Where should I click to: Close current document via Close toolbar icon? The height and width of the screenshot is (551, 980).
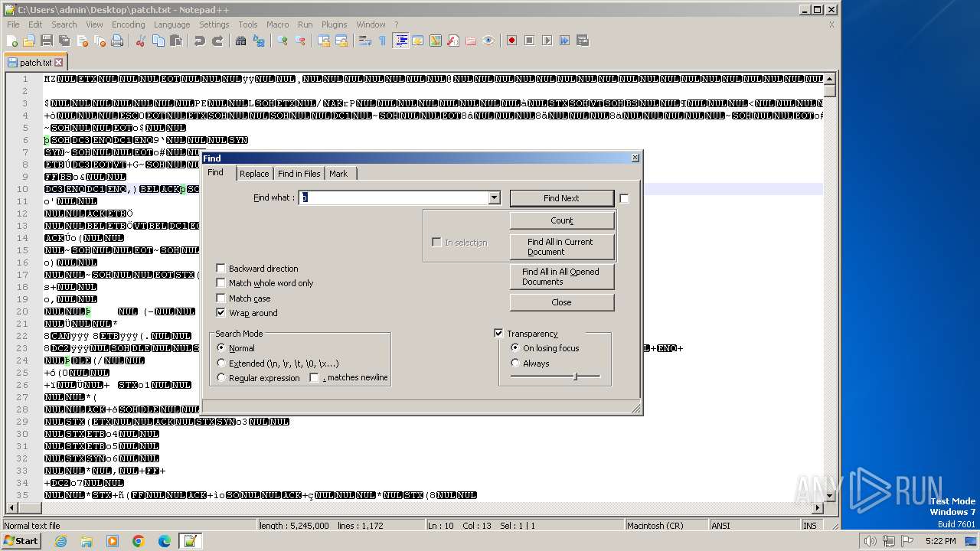point(82,41)
